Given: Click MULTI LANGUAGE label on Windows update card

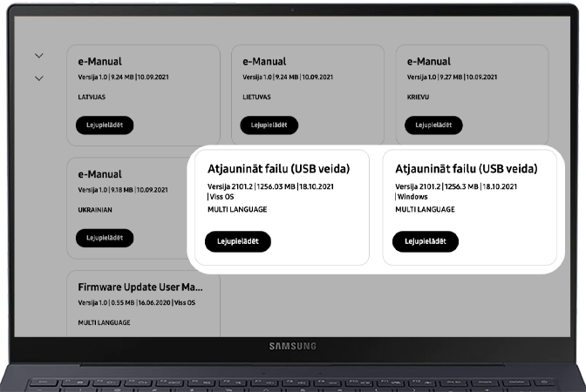Looking at the screenshot, I should [x=425, y=210].
